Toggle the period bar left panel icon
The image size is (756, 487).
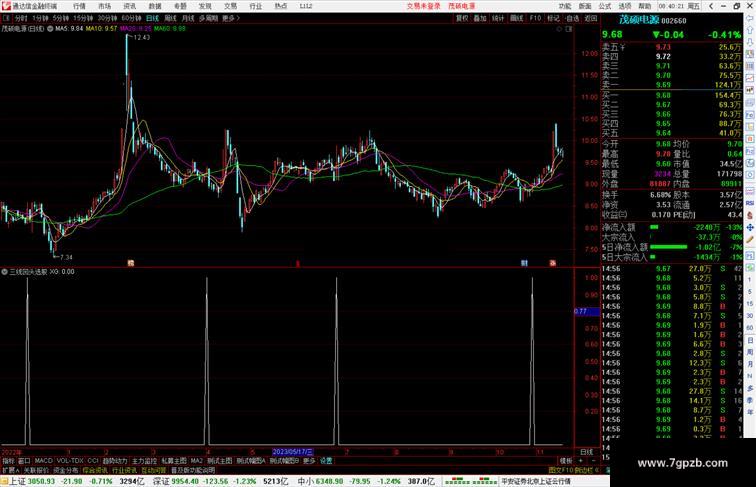[x=7, y=18]
